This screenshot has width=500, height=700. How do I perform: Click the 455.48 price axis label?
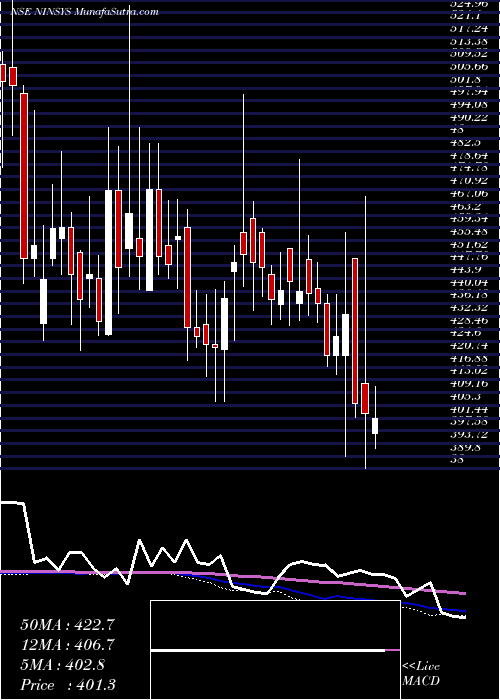pos(468,231)
